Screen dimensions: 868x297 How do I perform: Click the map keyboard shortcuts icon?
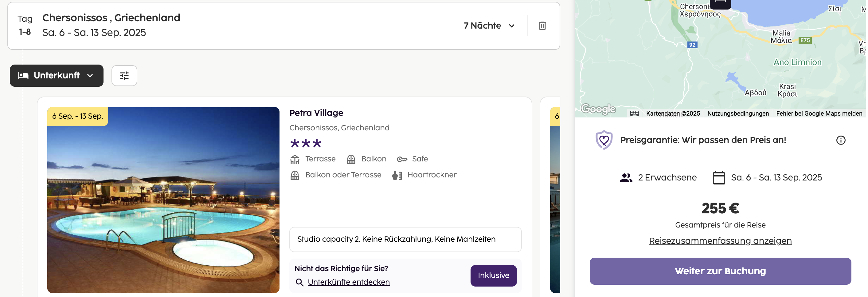[x=634, y=114]
